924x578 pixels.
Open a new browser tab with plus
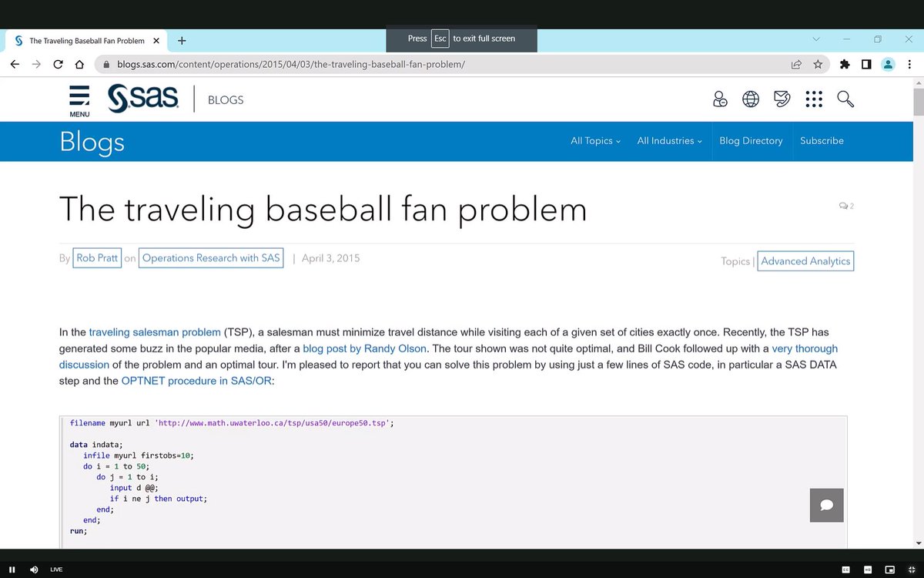point(181,41)
